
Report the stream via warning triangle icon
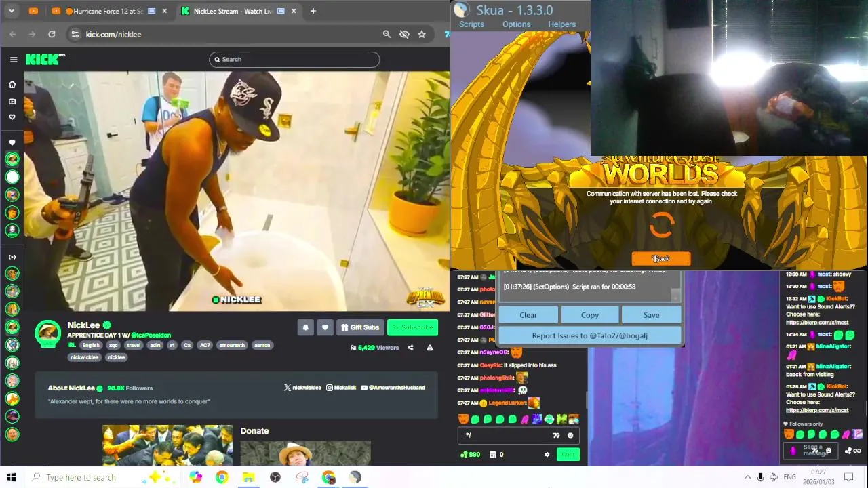tap(429, 348)
